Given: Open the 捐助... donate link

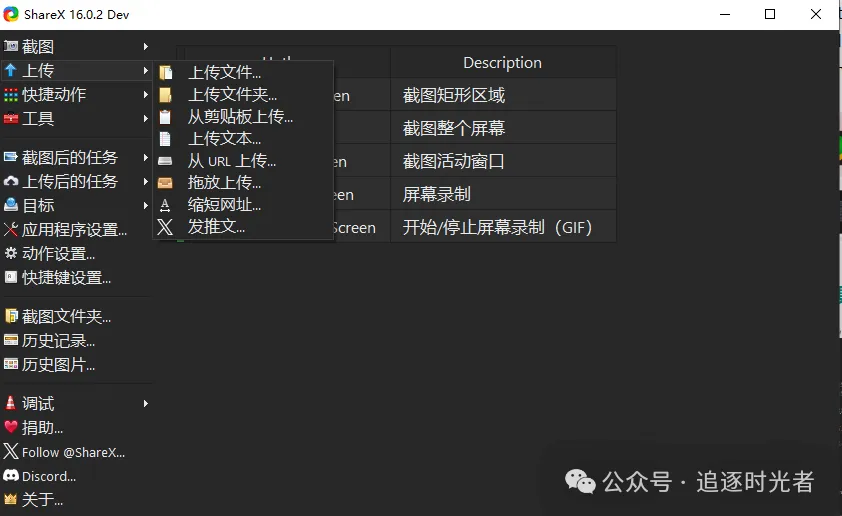Looking at the screenshot, I should pos(42,427).
